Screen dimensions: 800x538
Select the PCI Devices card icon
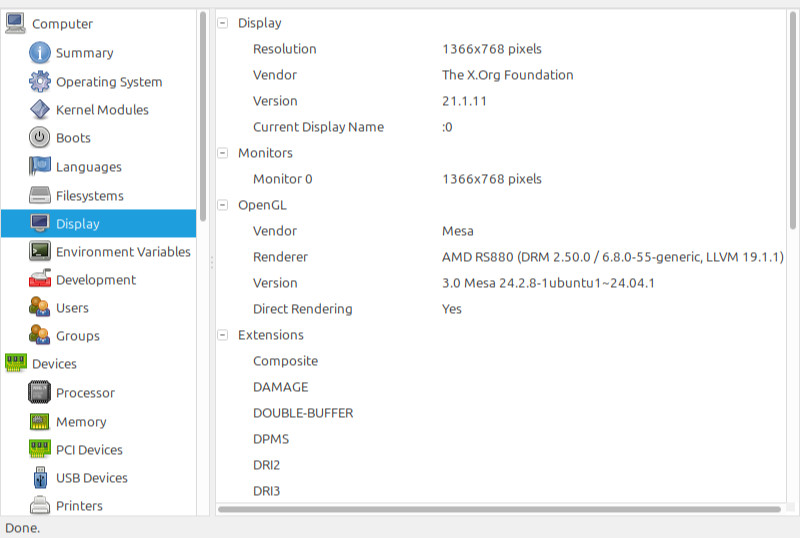[40, 450]
